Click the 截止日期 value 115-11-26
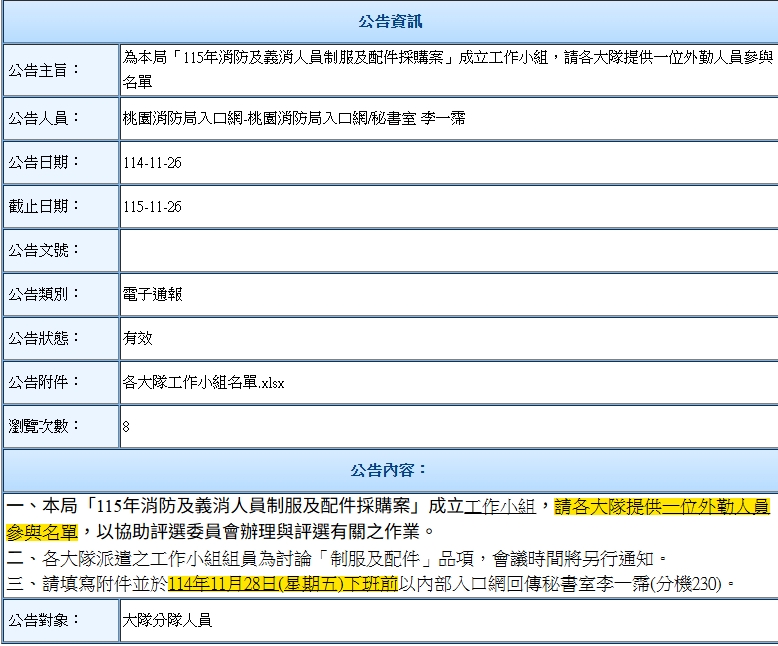 point(152,207)
